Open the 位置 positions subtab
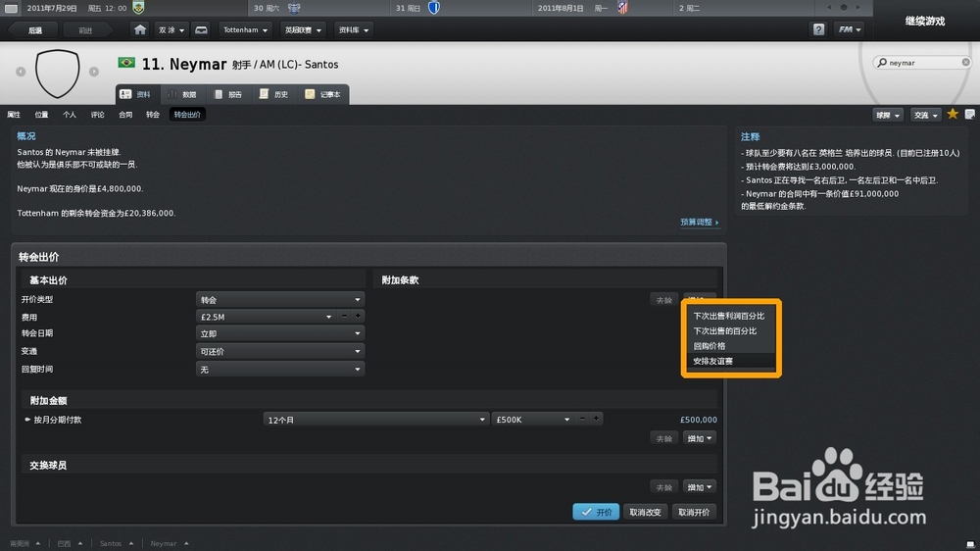Screen dimensions: 980x551 click(x=41, y=115)
